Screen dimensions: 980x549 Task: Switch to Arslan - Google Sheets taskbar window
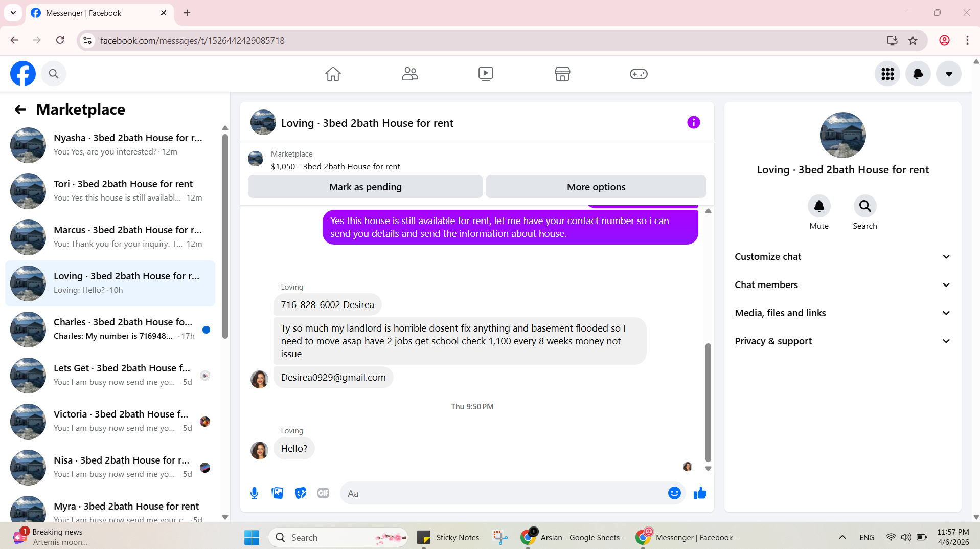coord(570,537)
